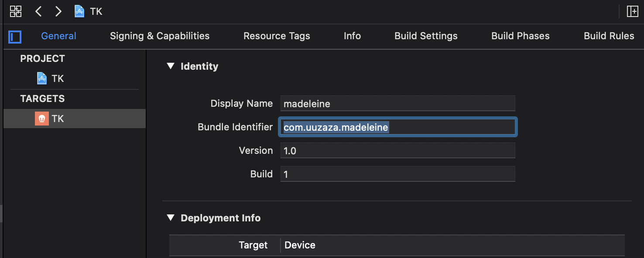Toggle the project and targets list sidebar

(x=15, y=37)
